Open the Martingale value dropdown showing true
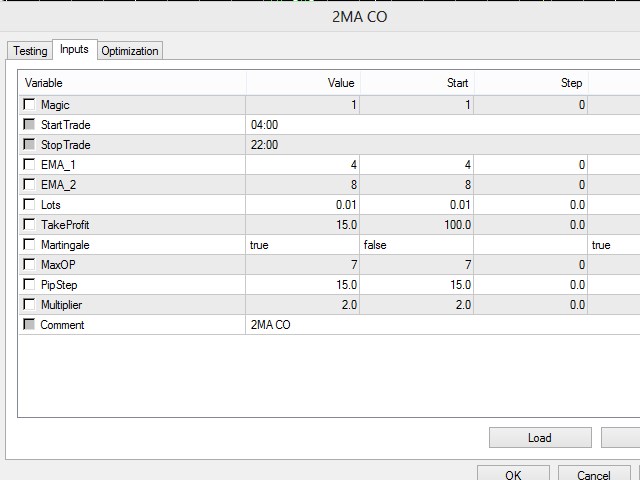This screenshot has width=640, height=480. (x=302, y=245)
